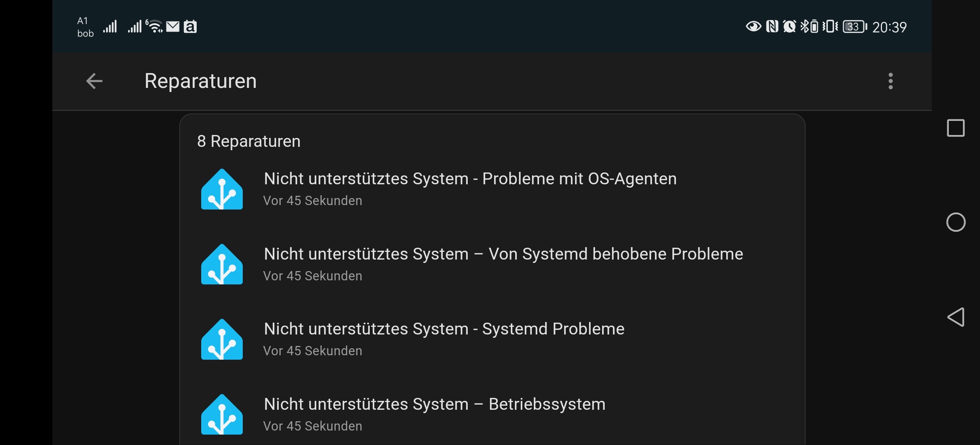Tap the alarm clock status icon
Screen dimensions: 980x445
tap(789, 26)
